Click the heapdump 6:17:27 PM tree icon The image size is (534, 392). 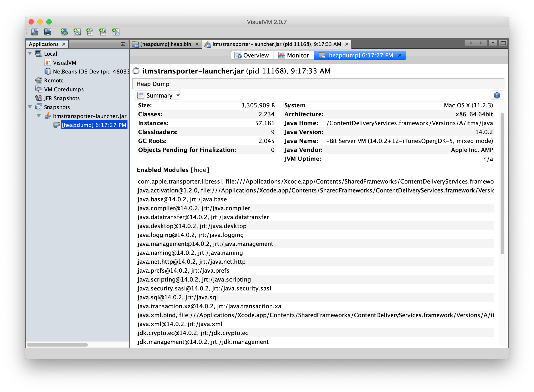tap(57, 125)
